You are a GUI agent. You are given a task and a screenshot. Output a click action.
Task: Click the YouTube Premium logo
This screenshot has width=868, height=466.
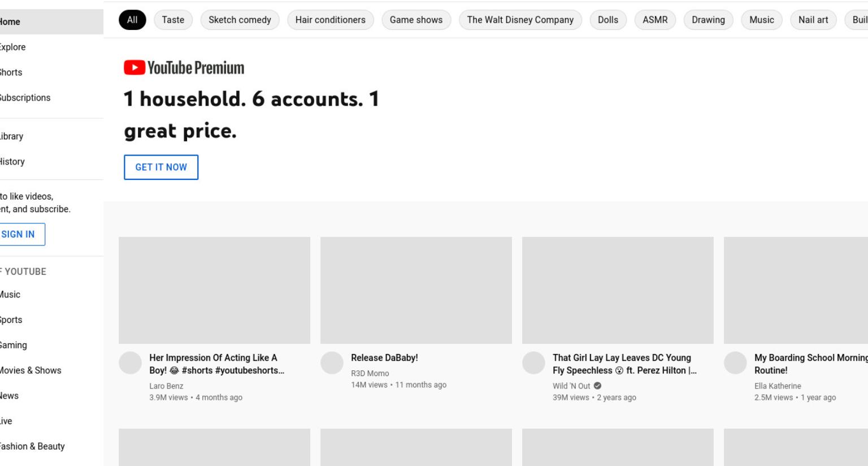(184, 68)
